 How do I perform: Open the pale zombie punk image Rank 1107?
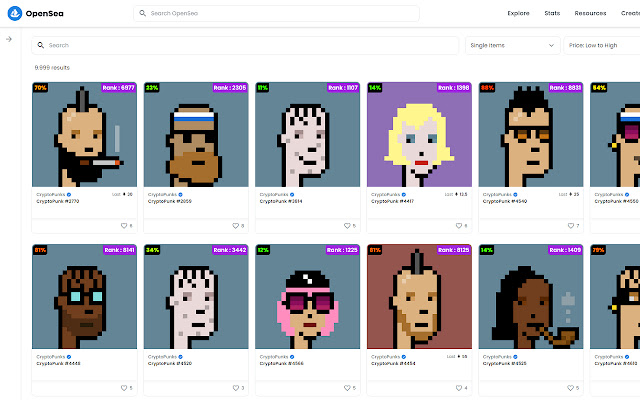(308, 135)
